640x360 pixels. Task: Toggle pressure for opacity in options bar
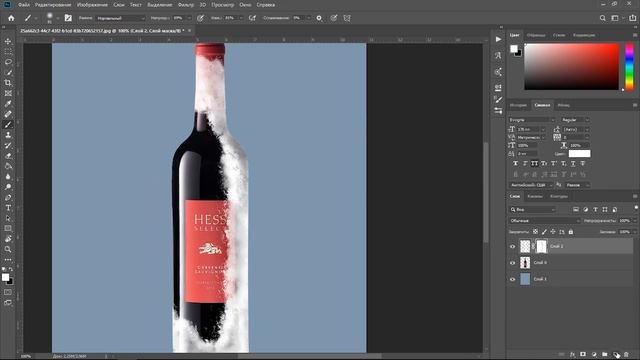coord(200,18)
